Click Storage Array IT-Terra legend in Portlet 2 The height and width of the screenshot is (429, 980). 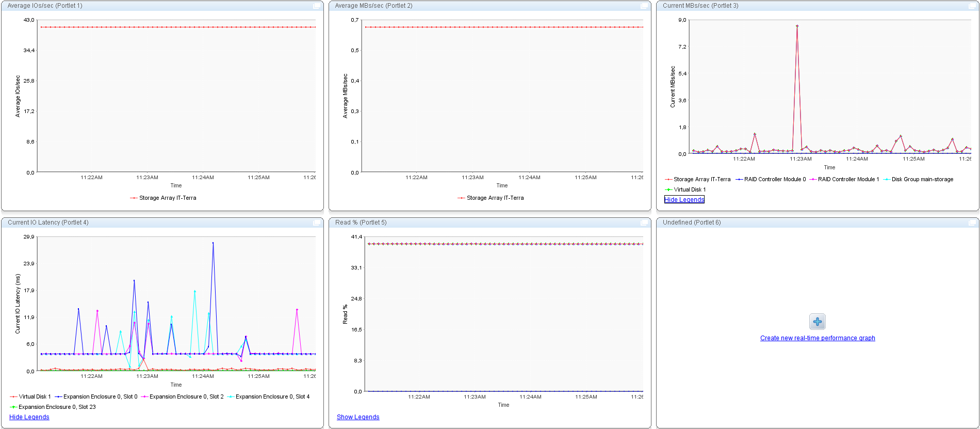click(495, 198)
